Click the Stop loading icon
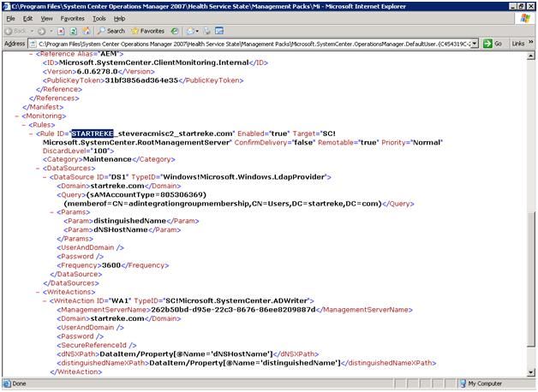 [x=61, y=31]
